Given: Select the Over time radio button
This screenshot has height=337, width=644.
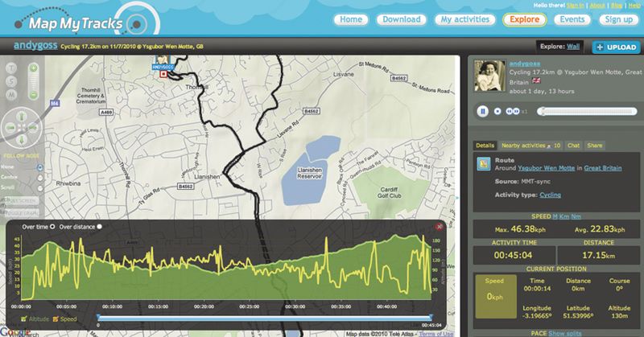Looking at the screenshot, I should coord(52,227).
